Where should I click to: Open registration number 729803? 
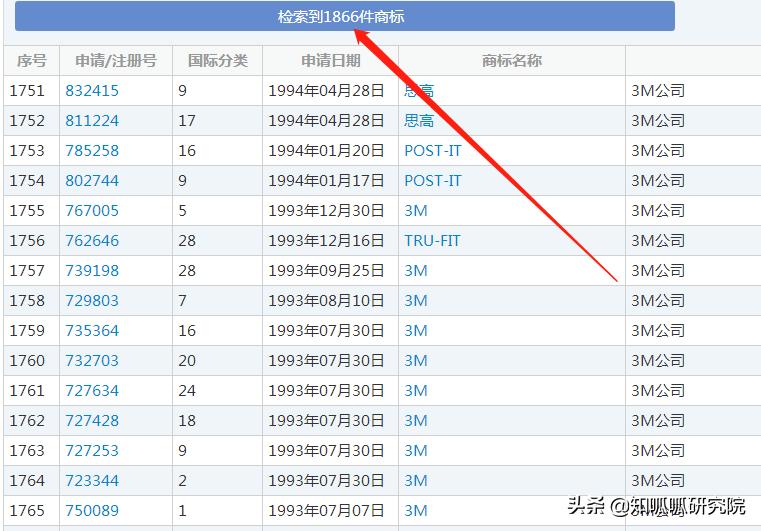click(92, 301)
